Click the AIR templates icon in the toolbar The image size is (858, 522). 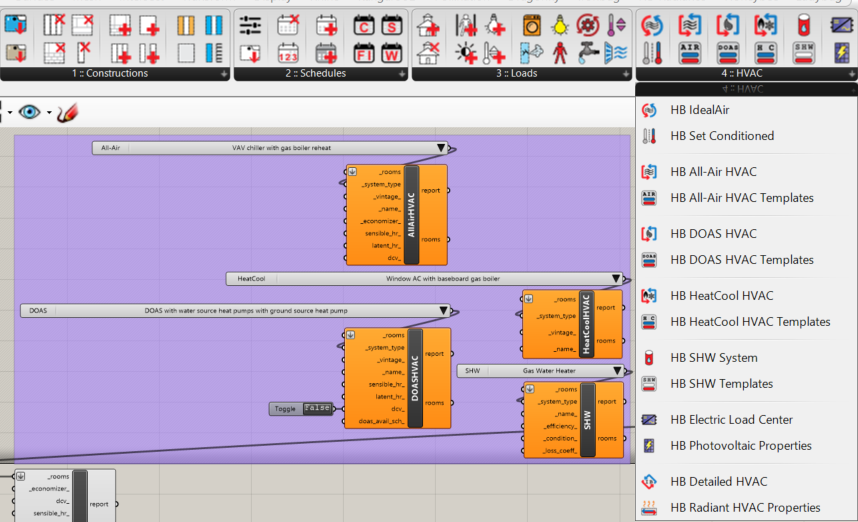click(689, 53)
